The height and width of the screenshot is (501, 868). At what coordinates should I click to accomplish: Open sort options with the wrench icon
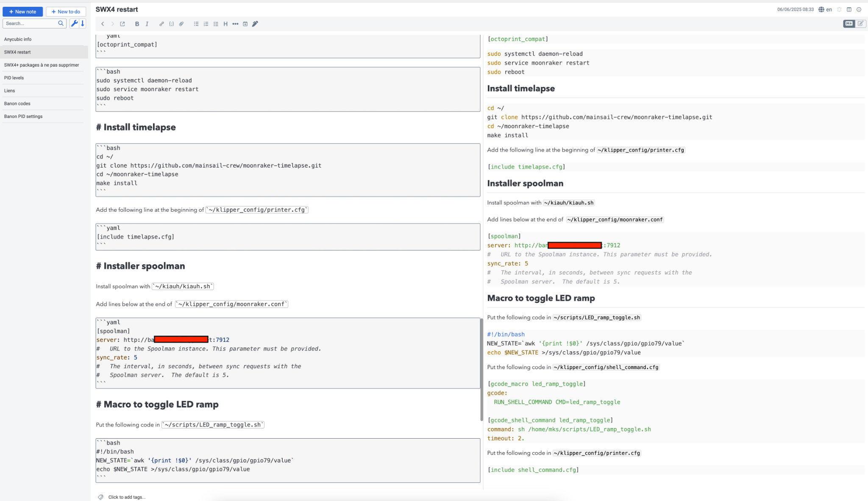click(74, 23)
